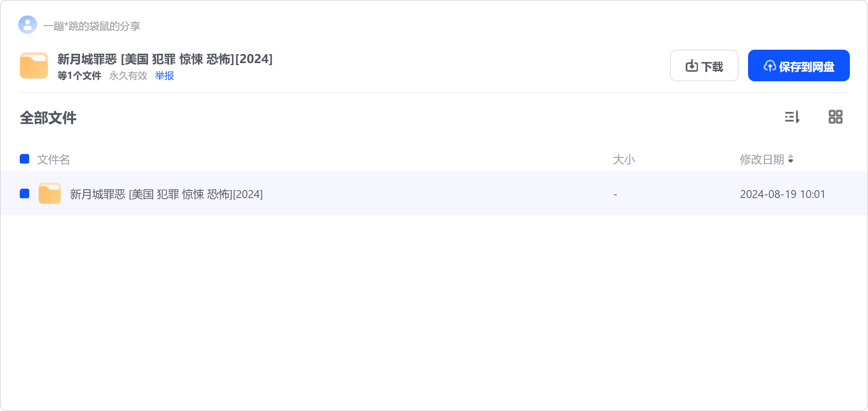The image size is (868, 411).
Task: Uncheck the 新月城罪恶 folder row checkbox
Action: pyautogui.click(x=24, y=194)
